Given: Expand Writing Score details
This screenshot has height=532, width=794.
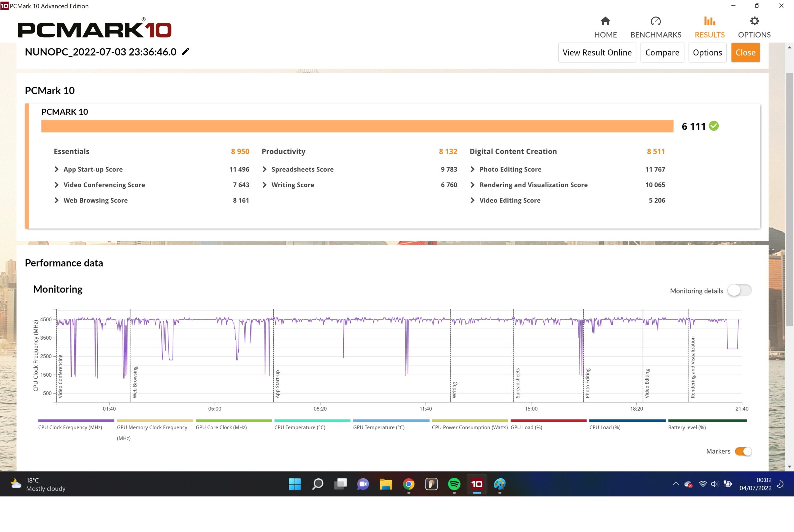Looking at the screenshot, I should coord(264,185).
